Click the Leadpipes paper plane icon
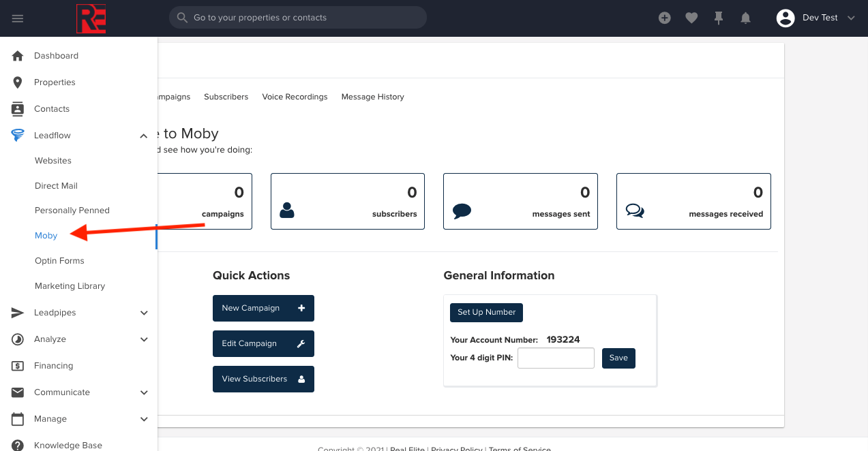The image size is (868, 451). click(x=18, y=313)
